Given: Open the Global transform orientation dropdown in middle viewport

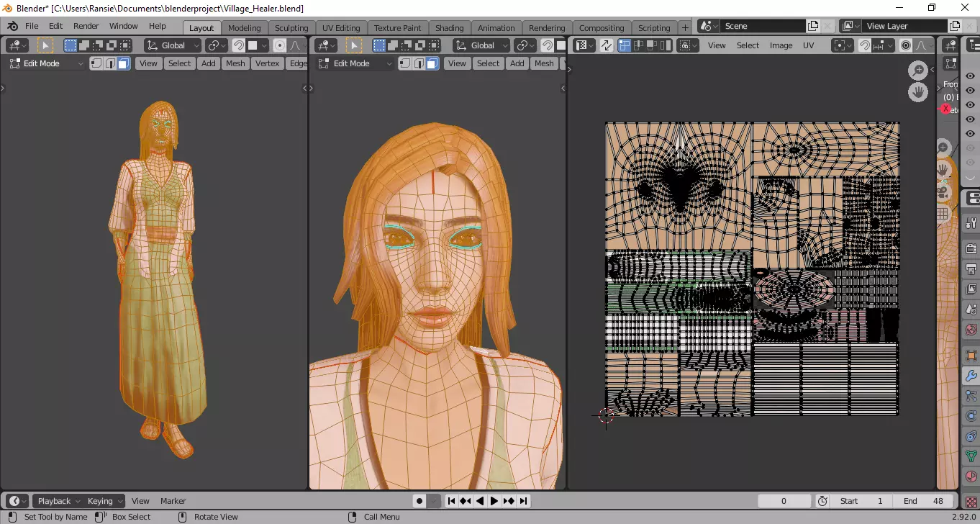Looking at the screenshot, I should (x=483, y=45).
